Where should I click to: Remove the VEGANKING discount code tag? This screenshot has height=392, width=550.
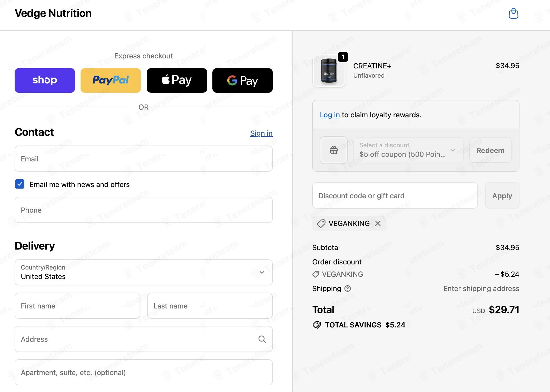pos(378,223)
